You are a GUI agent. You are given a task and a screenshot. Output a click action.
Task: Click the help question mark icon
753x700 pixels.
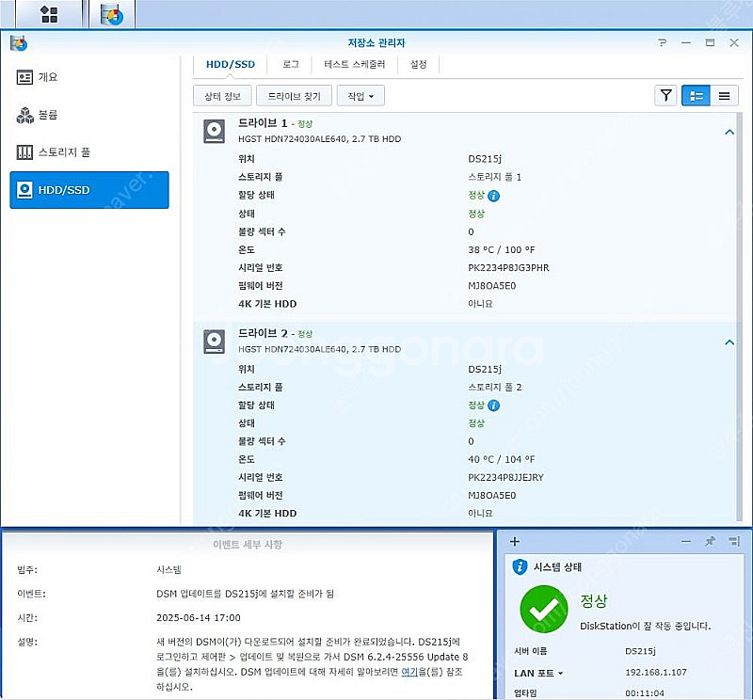click(x=663, y=43)
